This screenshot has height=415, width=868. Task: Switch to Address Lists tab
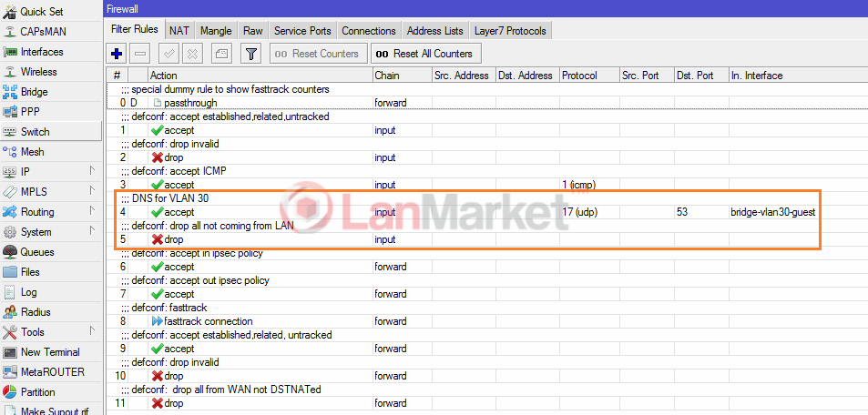[x=435, y=31]
